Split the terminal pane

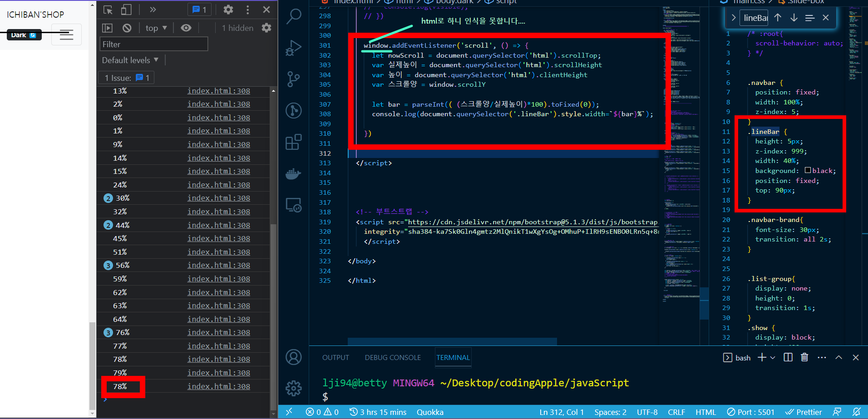click(788, 358)
